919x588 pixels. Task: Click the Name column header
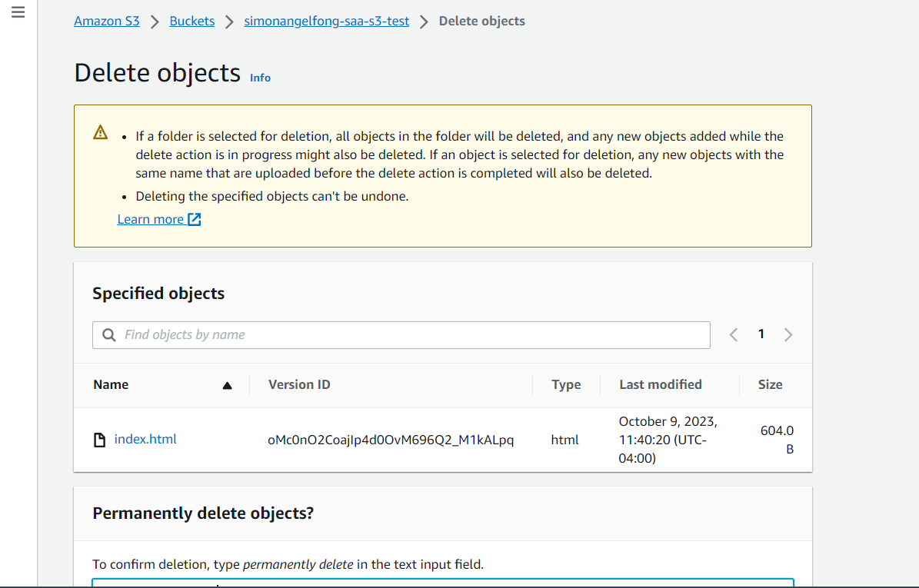[x=111, y=385]
